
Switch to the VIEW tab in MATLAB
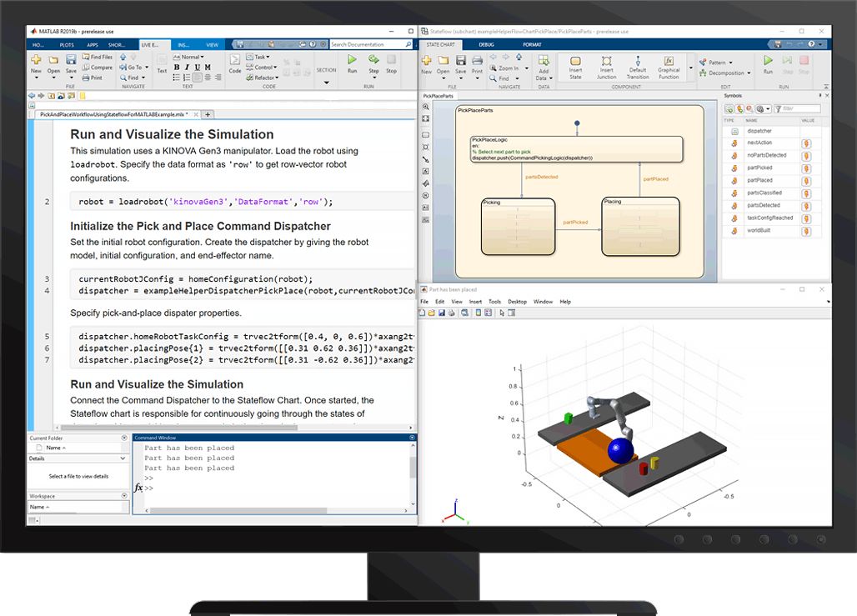point(212,45)
